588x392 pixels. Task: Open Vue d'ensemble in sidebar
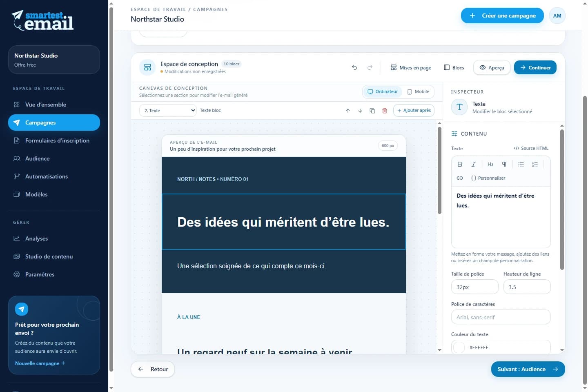pos(54,105)
